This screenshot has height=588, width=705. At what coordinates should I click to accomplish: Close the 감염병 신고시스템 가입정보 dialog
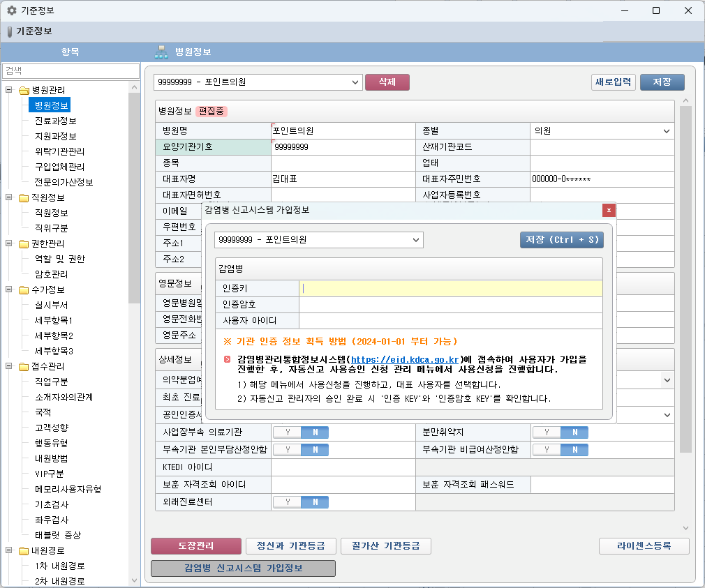609,210
